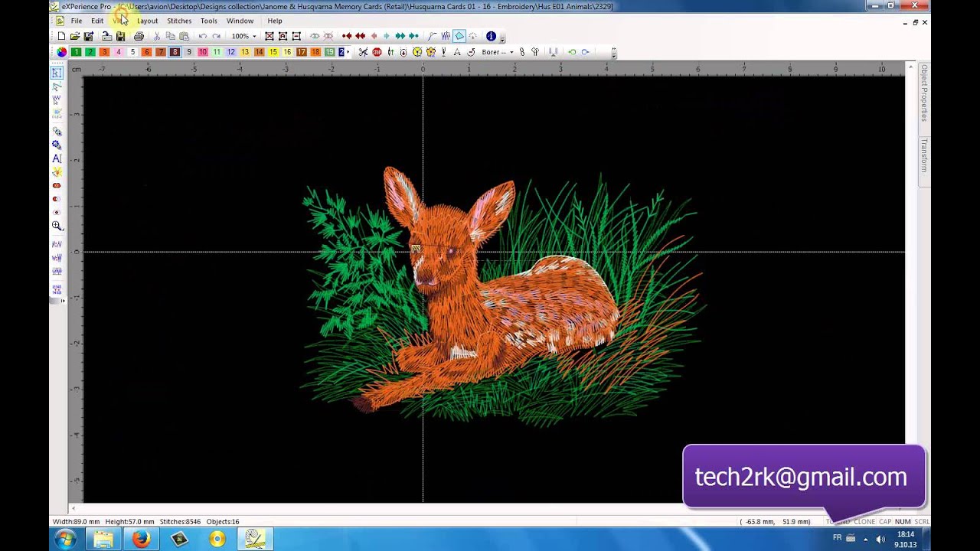
Task: Expand more colors arrow after swatch 2
Action: click(x=348, y=52)
